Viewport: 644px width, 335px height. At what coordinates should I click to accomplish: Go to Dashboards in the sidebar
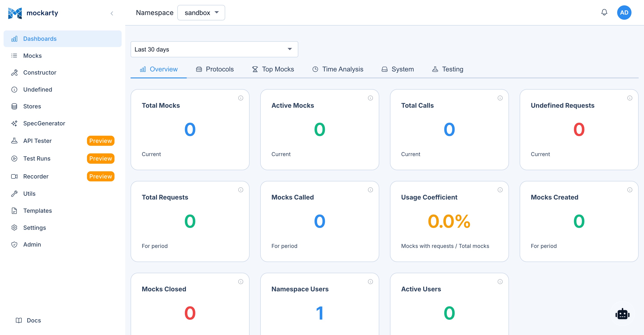click(63, 39)
